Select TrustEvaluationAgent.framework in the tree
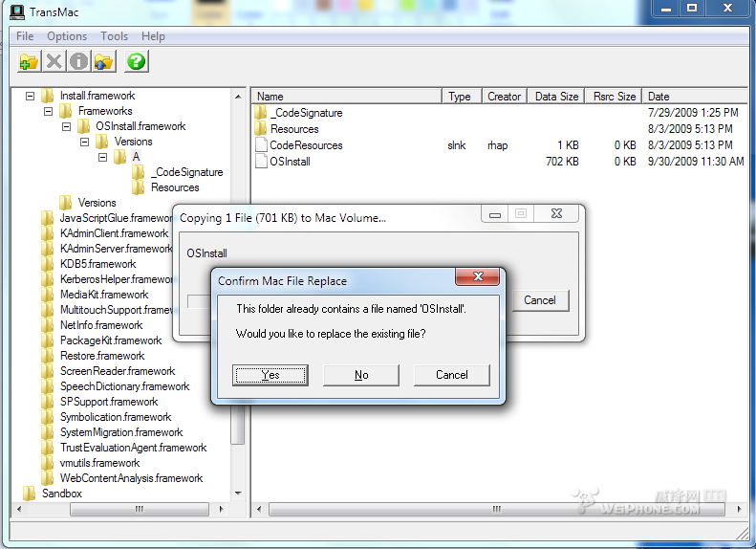756x549 pixels. pos(134,448)
